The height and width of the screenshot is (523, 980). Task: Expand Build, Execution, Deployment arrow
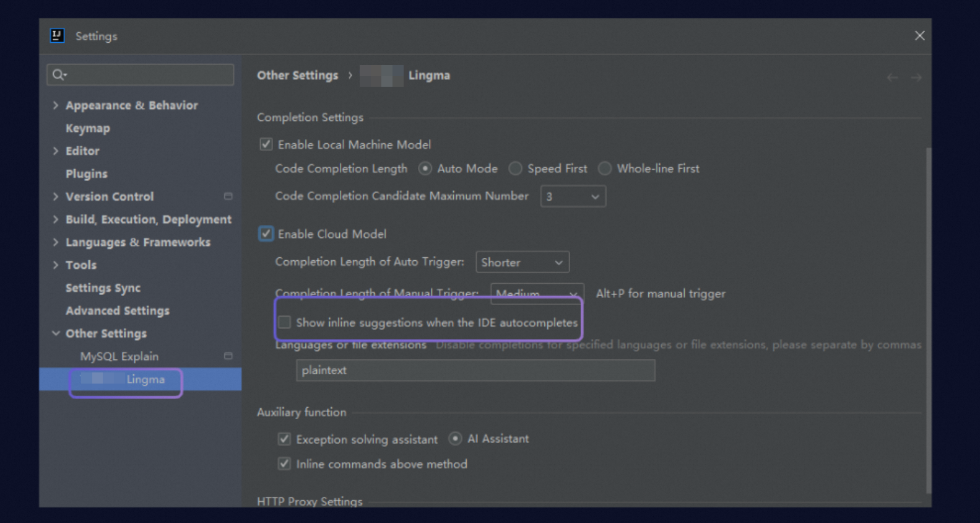pos(56,219)
